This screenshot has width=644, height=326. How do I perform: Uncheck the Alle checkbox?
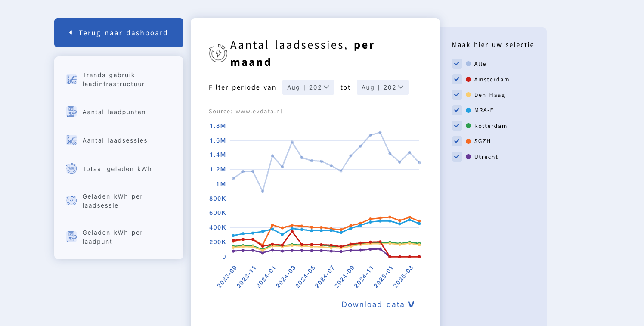pos(457,64)
